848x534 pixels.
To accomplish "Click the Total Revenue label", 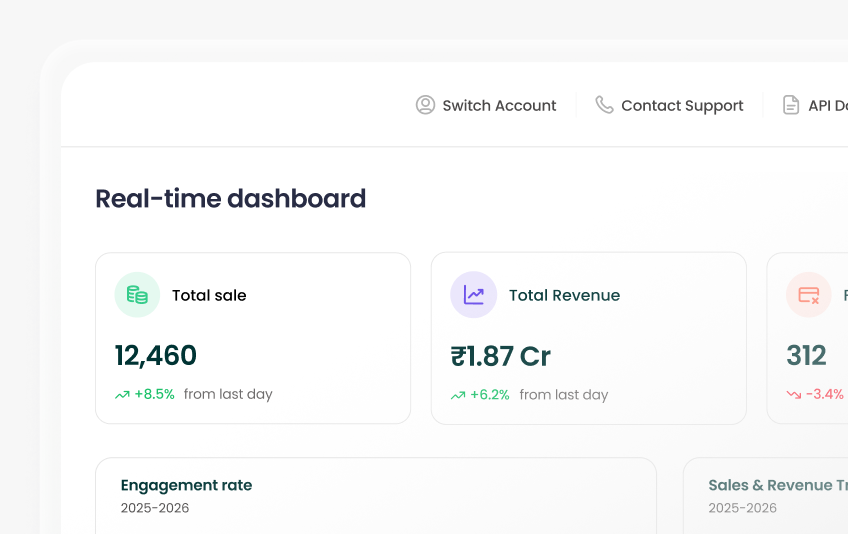I will click(x=565, y=295).
